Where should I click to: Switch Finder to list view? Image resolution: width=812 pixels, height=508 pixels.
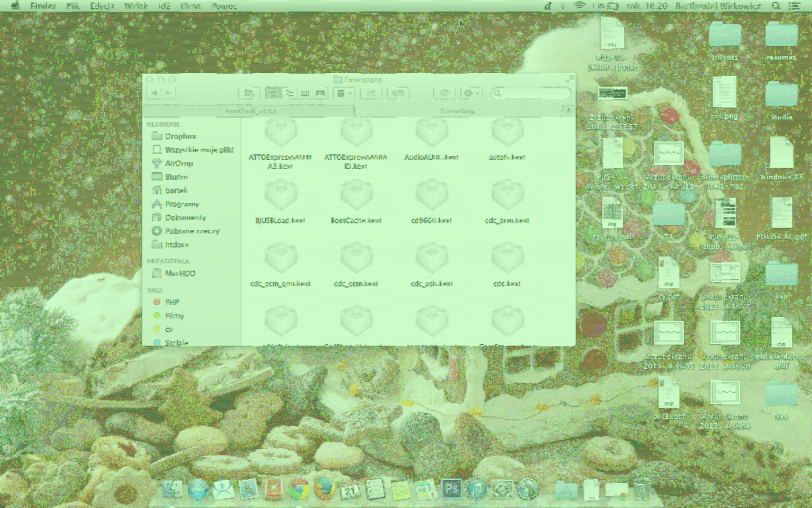pos(289,93)
